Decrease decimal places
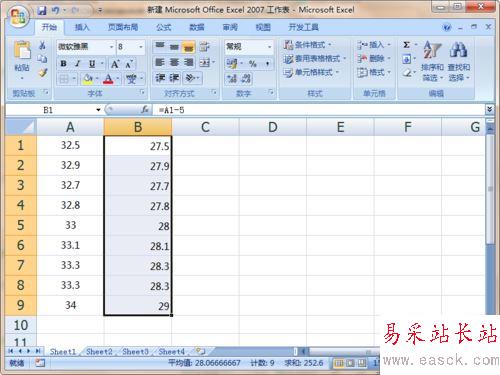500x375 pixels. point(246,79)
